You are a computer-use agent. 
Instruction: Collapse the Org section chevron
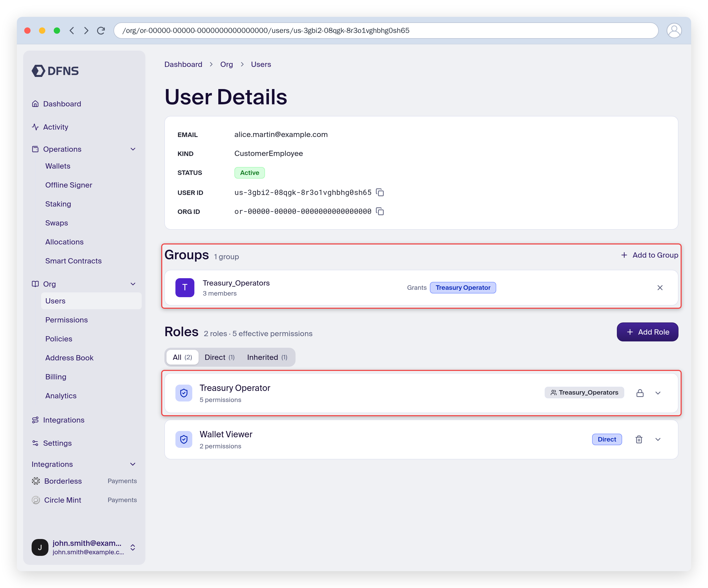tap(133, 284)
